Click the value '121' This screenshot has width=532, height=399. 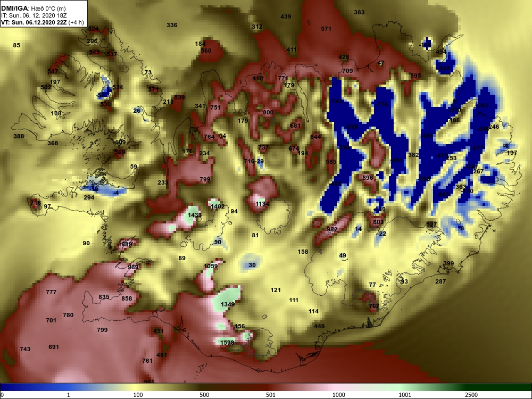click(276, 290)
